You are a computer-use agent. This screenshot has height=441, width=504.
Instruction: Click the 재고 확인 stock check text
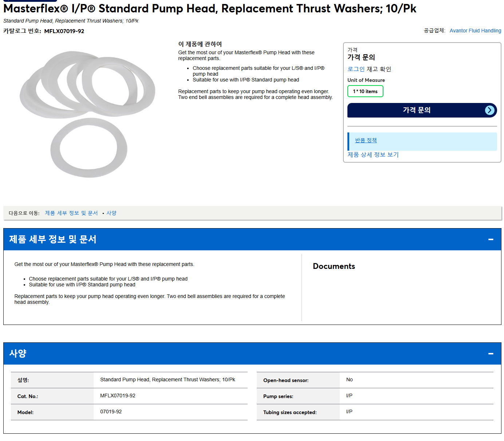(x=379, y=69)
